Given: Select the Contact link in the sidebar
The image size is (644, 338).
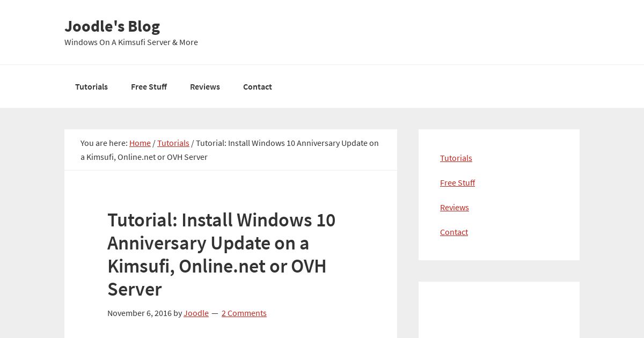Looking at the screenshot, I should tap(454, 232).
